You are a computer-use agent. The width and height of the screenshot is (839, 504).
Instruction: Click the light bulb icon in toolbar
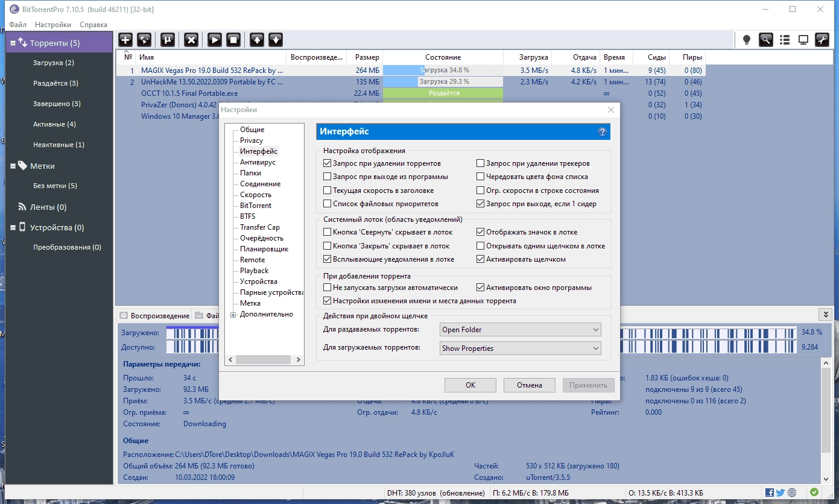tap(747, 40)
